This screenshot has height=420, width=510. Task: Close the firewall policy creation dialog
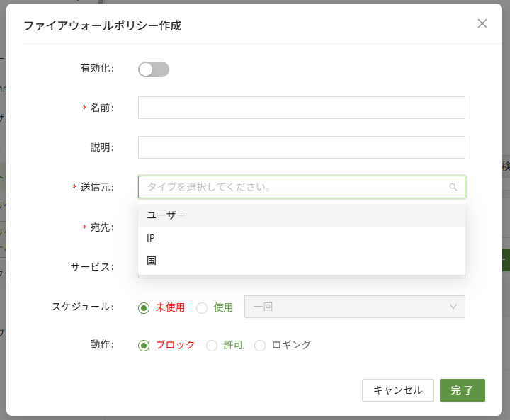tap(482, 23)
